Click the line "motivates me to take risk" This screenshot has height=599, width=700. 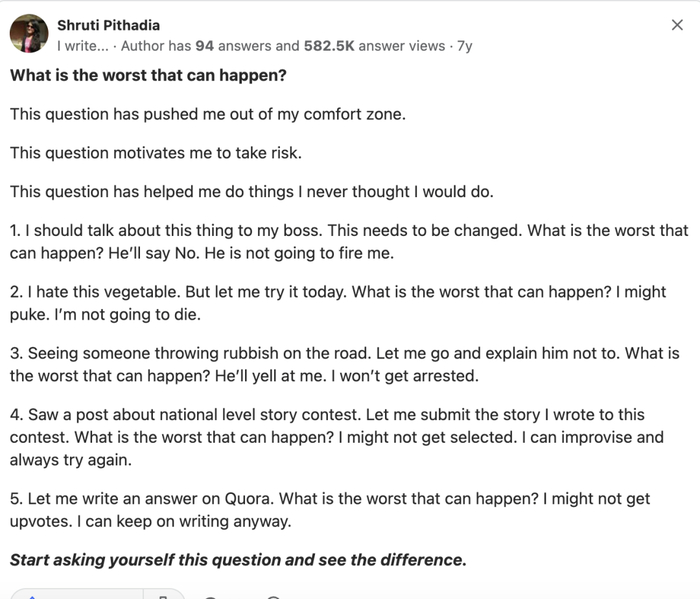tap(155, 153)
